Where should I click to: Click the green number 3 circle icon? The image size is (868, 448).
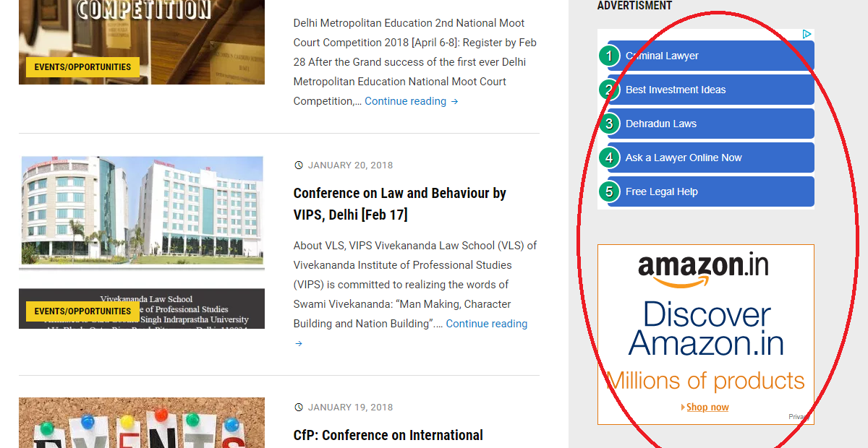tap(609, 124)
